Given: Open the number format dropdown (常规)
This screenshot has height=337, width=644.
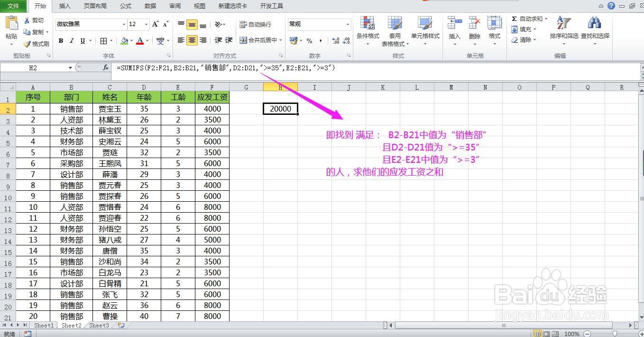Looking at the screenshot, I should 348,24.
